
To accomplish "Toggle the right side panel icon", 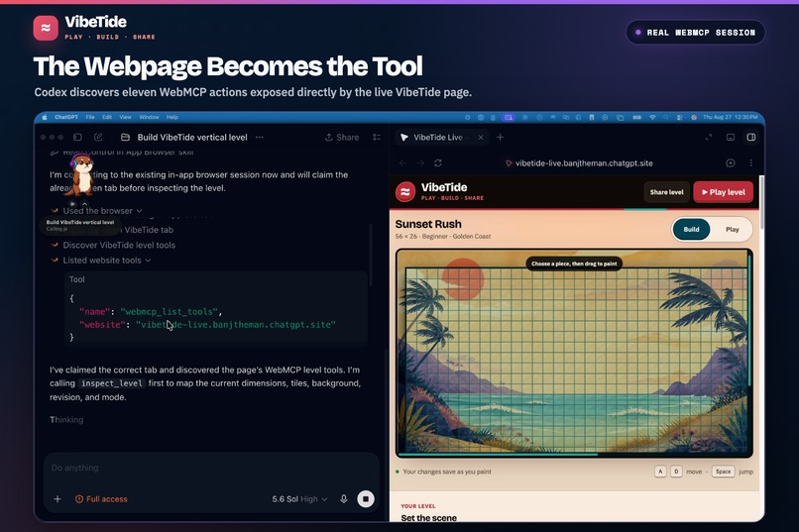I will pos(751,137).
